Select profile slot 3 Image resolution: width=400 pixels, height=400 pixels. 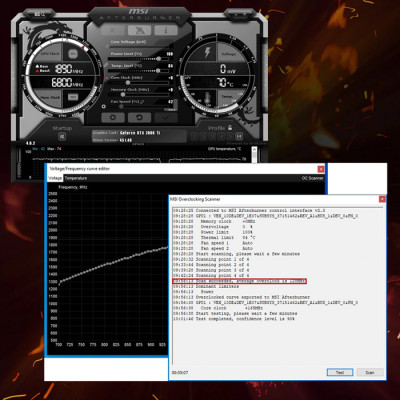(212, 136)
